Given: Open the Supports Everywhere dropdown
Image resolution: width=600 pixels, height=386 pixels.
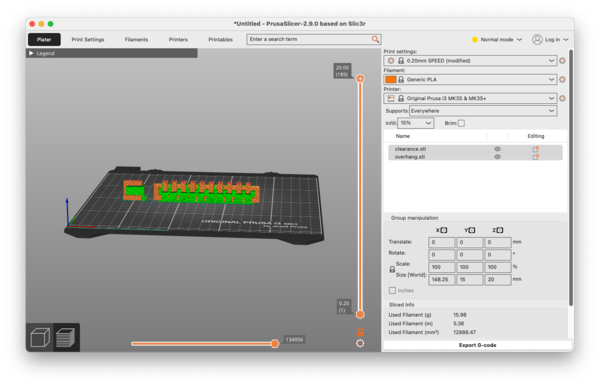Looking at the screenshot, I should point(483,111).
